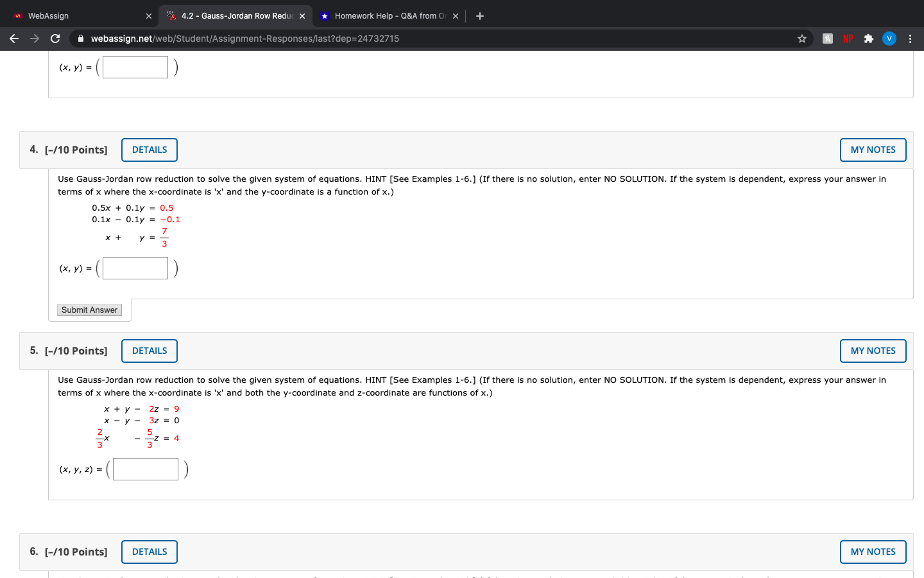Image resolution: width=924 pixels, height=578 pixels.
Task: Click the red 9 in question 5
Action: (176, 409)
